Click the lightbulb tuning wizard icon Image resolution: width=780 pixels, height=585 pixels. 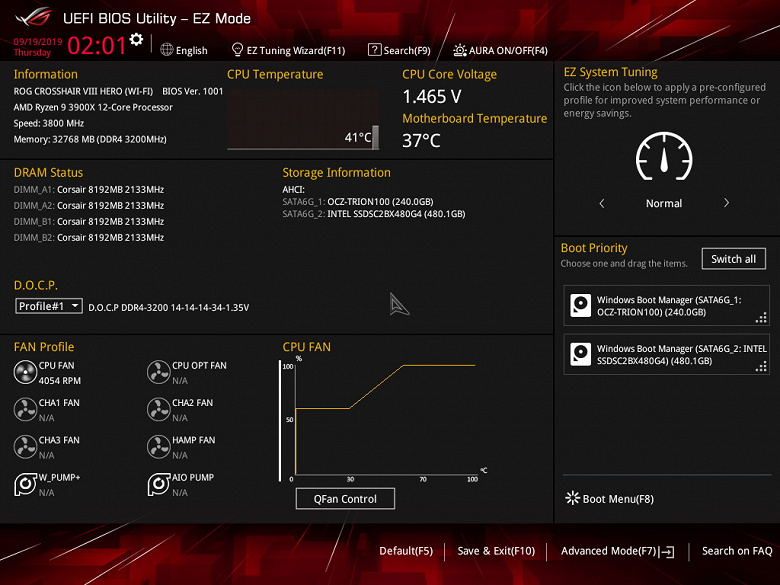pos(237,49)
